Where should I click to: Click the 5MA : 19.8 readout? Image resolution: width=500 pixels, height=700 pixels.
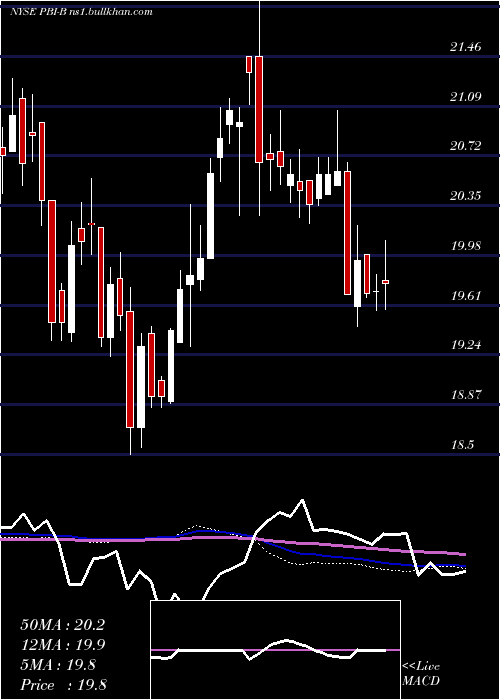(x=57, y=665)
